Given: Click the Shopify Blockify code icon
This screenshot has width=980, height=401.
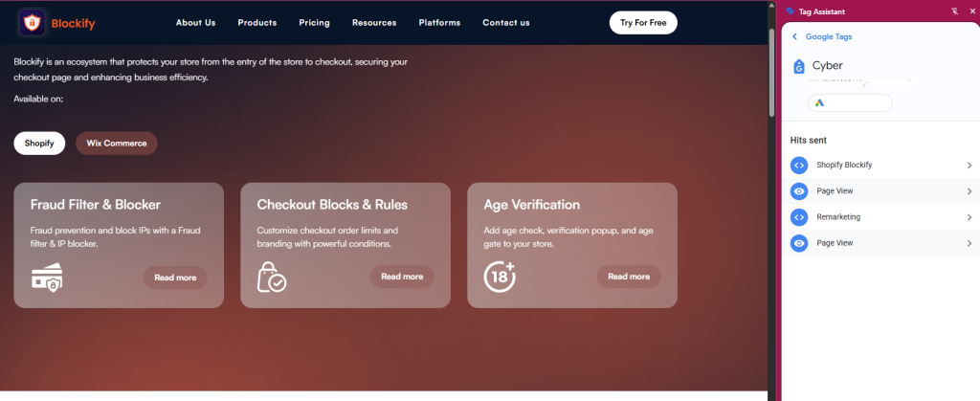Looking at the screenshot, I should [799, 166].
